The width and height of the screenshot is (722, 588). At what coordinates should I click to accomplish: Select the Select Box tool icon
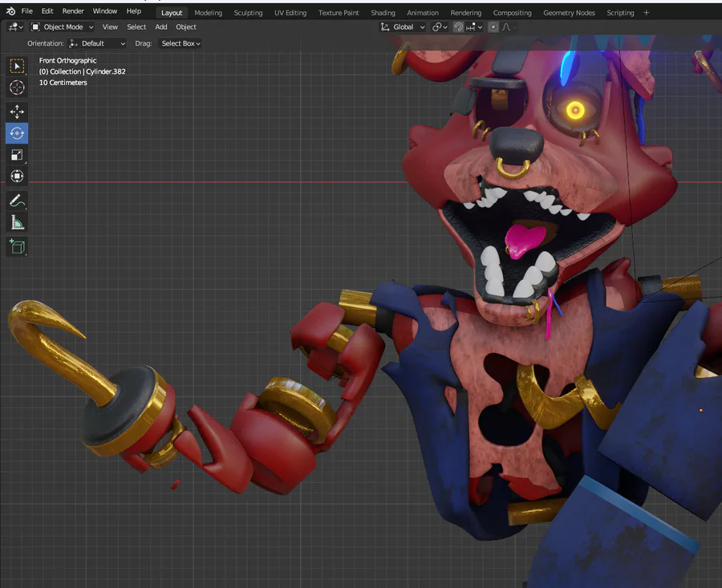click(17, 67)
